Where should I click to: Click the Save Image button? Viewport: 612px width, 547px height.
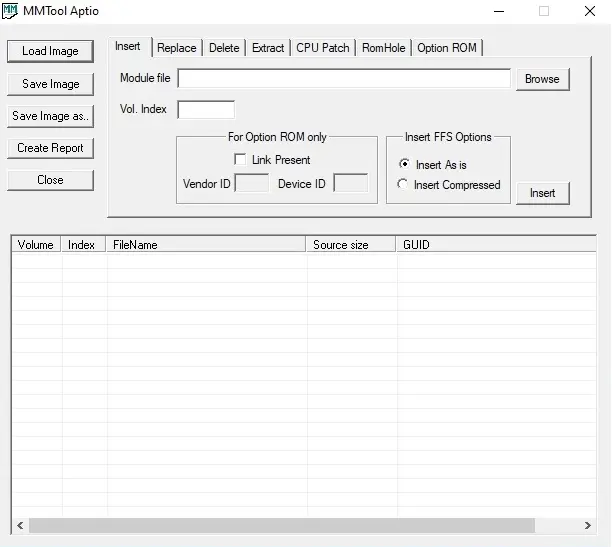tap(50, 84)
